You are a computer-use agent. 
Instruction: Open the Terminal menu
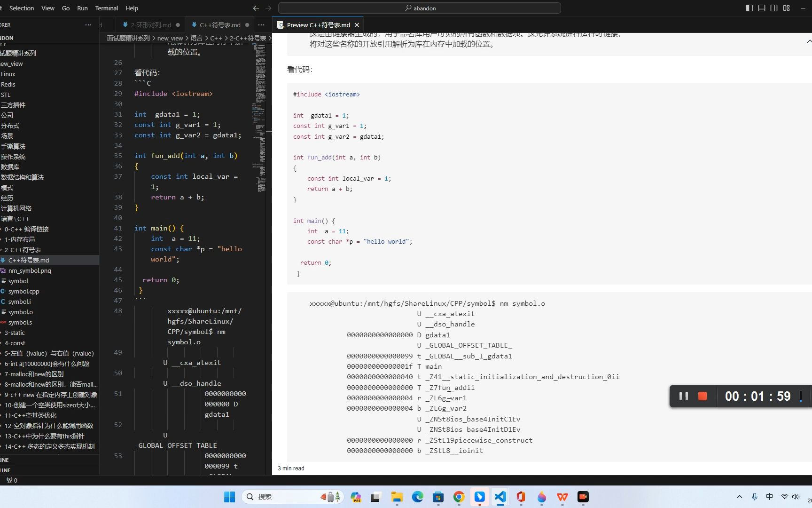[x=106, y=8]
